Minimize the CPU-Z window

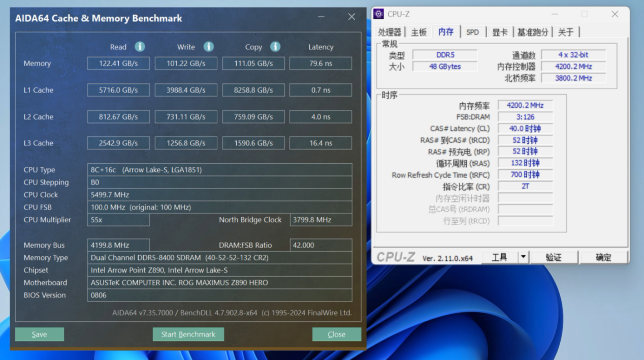tap(555, 14)
